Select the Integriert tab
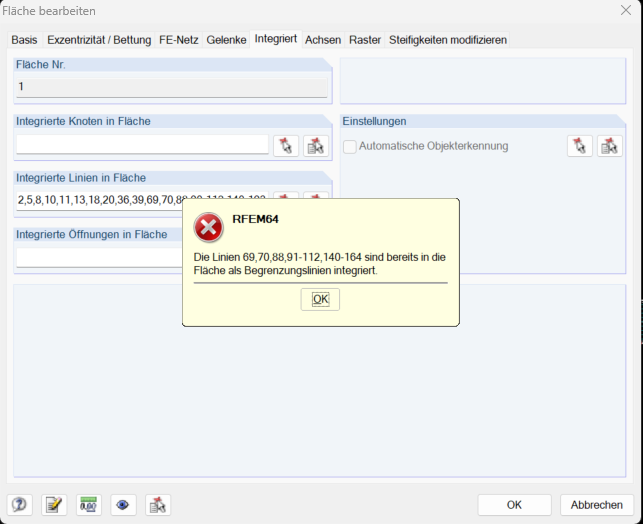 coord(276,39)
